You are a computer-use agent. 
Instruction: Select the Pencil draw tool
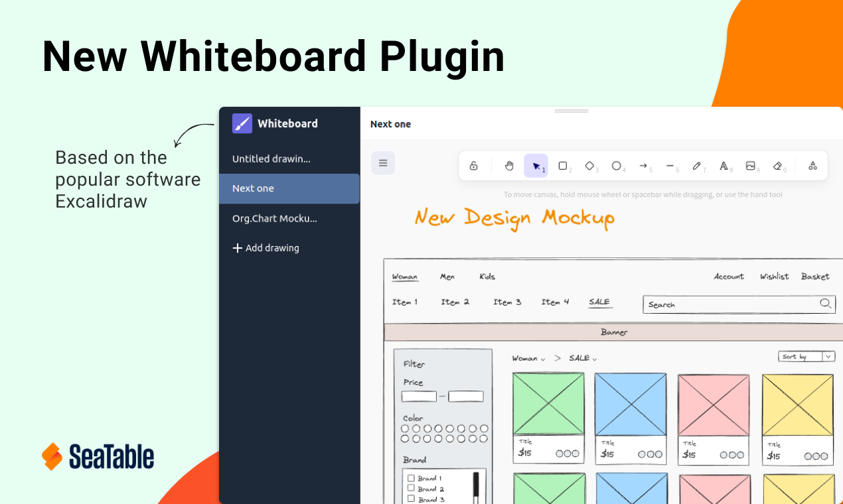697,166
